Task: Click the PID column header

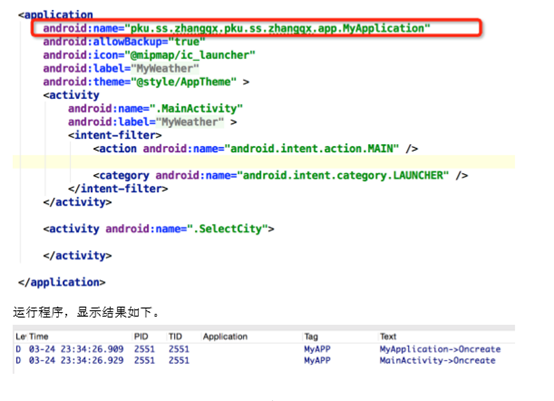Action: [141, 336]
